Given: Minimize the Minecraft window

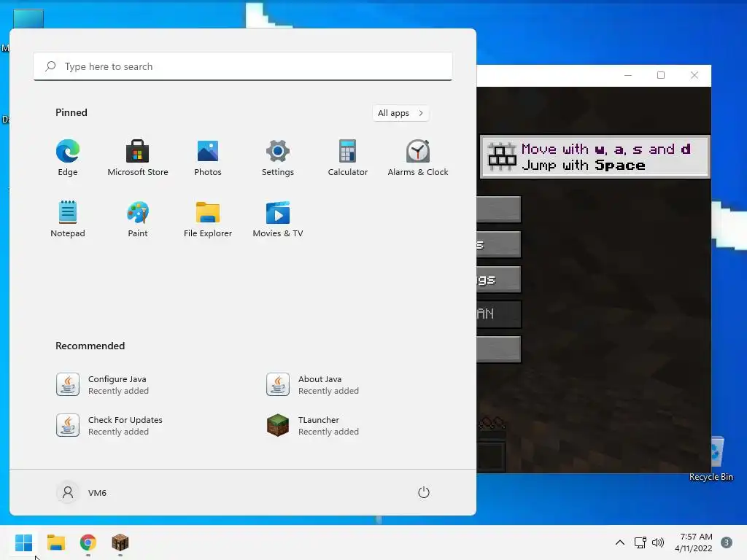Looking at the screenshot, I should (x=628, y=75).
